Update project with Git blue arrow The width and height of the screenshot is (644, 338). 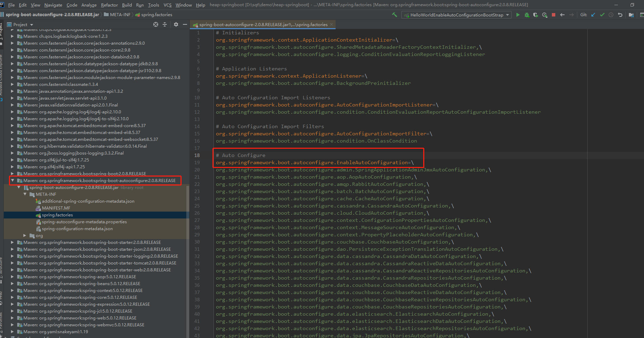click(x=593, y=15)
